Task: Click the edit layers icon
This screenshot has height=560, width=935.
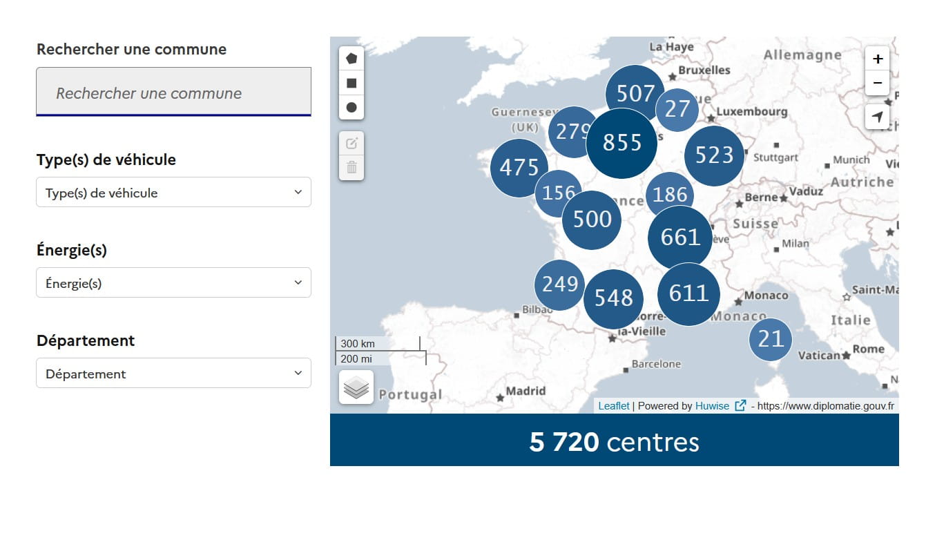Action: point(351,144)
